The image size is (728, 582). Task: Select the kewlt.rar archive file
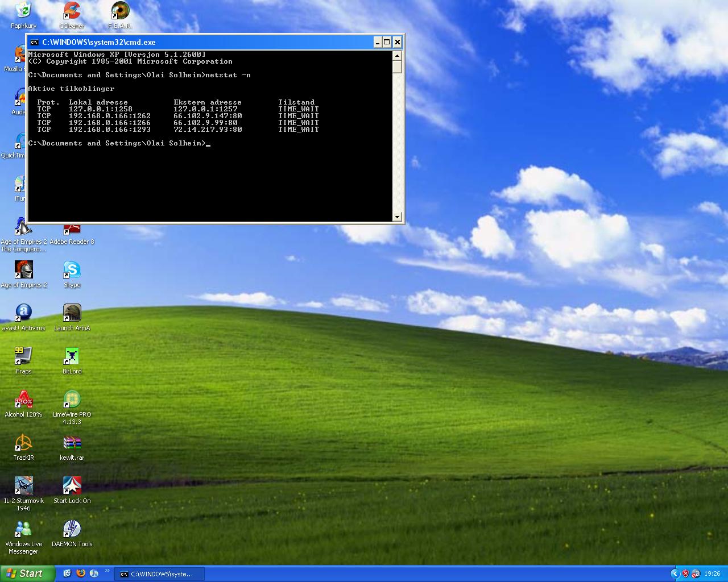click(72, 447)
